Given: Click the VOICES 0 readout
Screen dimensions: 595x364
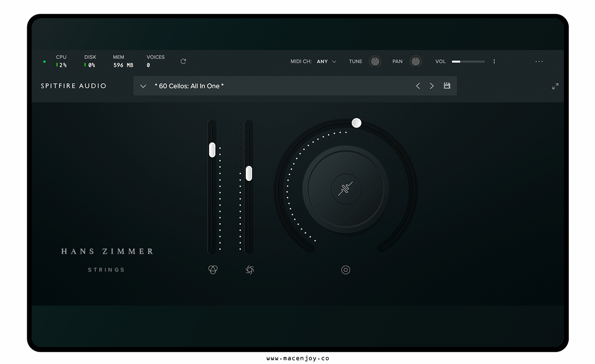Looking at the screenshot, I should point(156,61).
